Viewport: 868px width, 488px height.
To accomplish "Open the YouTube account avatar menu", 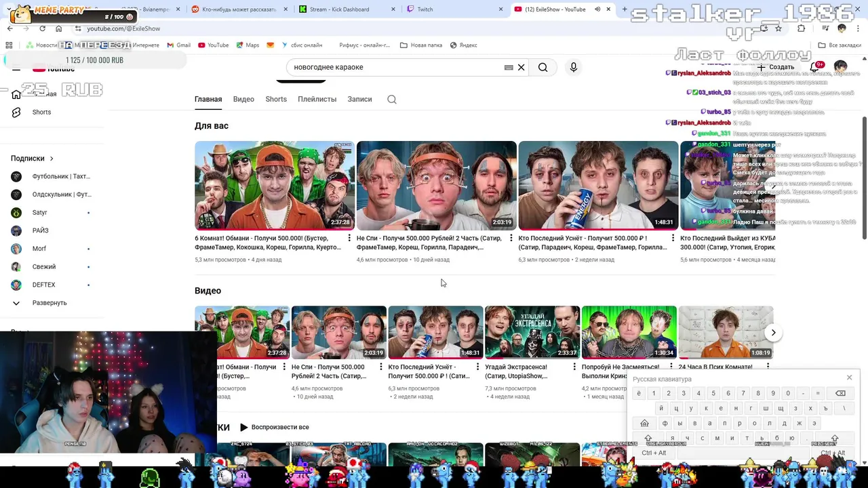I will pos(840,67).
